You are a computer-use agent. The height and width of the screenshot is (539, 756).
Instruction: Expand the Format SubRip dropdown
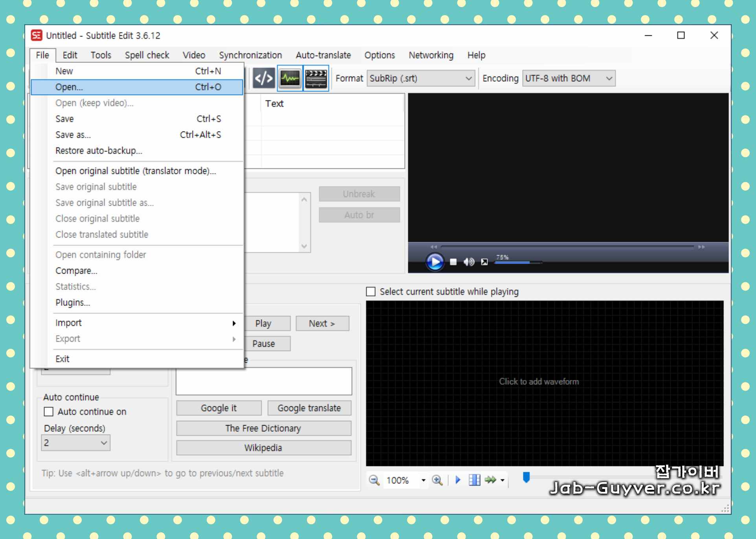[468, 79]
